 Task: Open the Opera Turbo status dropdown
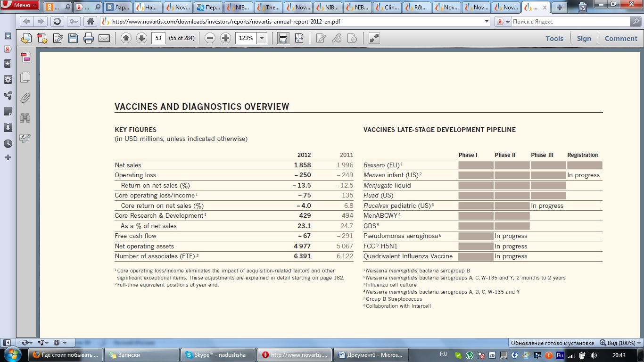click(59, 343)
